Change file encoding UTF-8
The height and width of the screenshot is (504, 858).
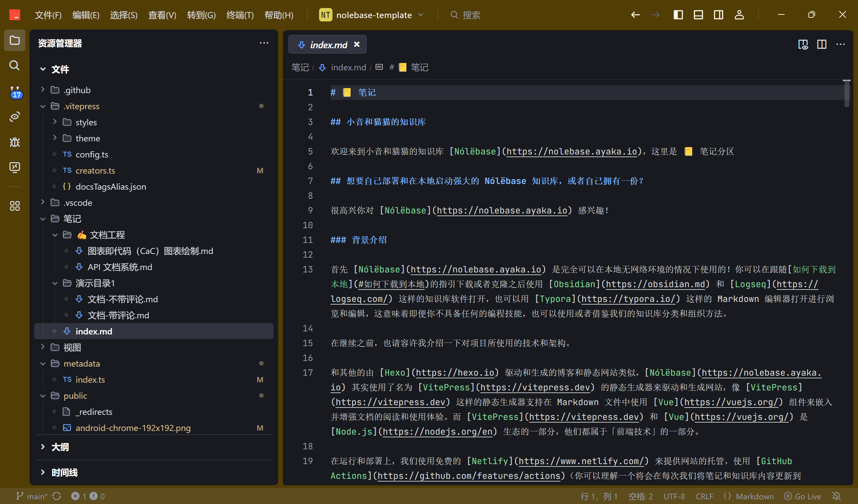point(674,496)
